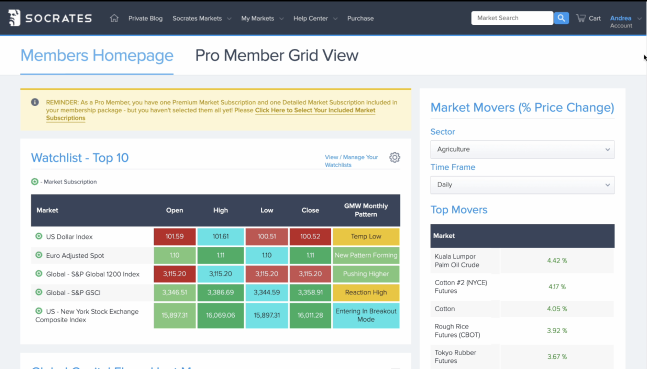Click the Reaction High pattern cell
The width and height of the screenshot is (647, 369).
click(x=366, y=293)
